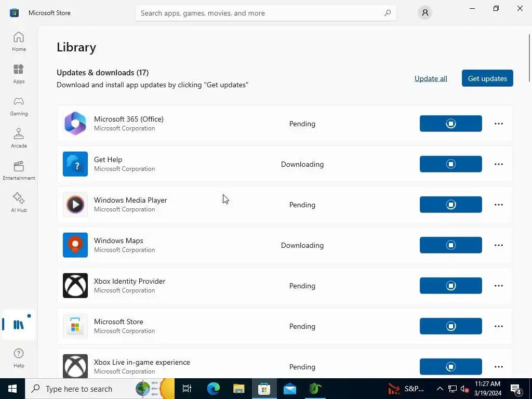The height and width of the screenshot is (399, 532).
Task: Click the Get updates button
Action: coord(487,78)
